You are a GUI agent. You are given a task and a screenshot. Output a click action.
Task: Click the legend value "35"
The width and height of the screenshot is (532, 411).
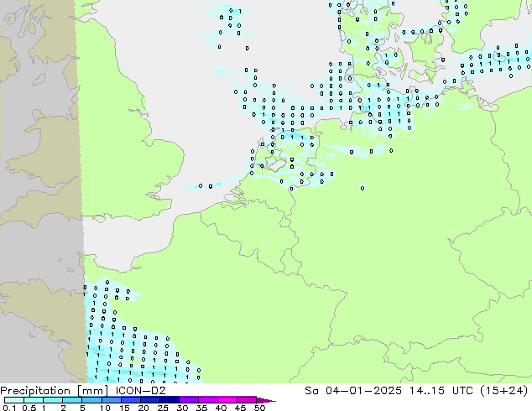[201, 408]
